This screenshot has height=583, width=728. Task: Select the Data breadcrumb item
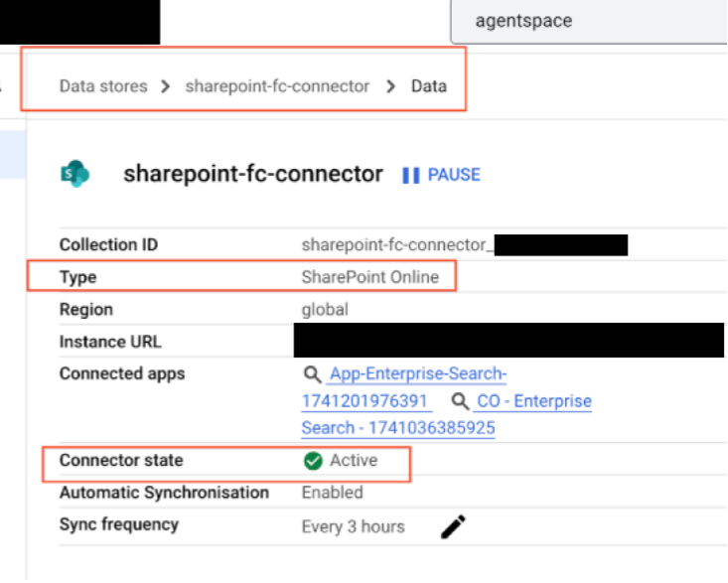pos(429,86)
